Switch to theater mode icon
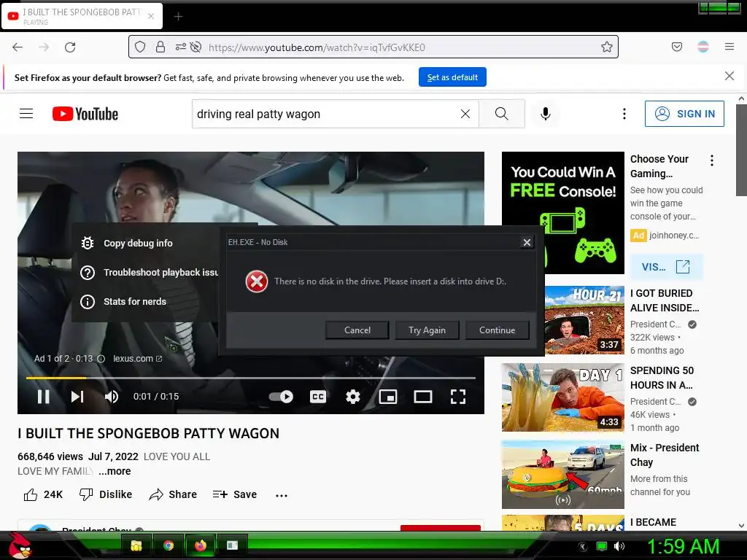The image size is (747, 560). 423,396
